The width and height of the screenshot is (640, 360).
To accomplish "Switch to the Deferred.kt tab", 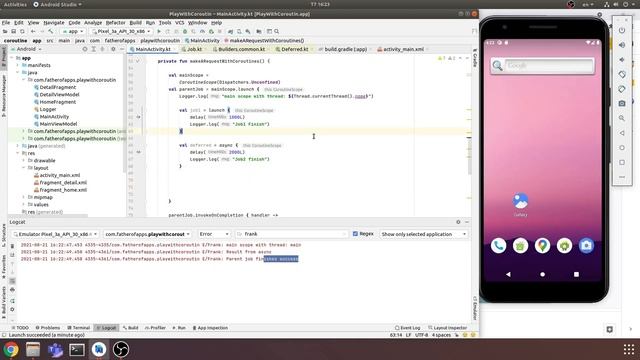I will pos(294,49).
